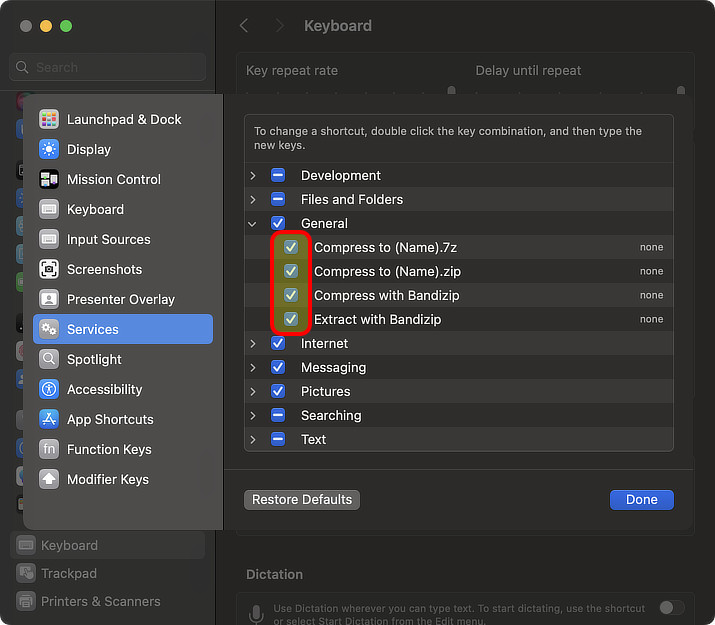Click the shortcut 'none' for Compress with Bandizip

tap(651, 295)
